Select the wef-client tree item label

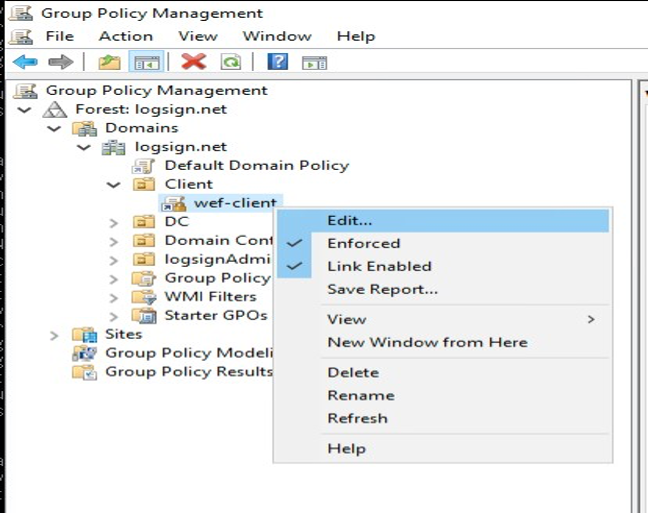(x=235, y=203)
